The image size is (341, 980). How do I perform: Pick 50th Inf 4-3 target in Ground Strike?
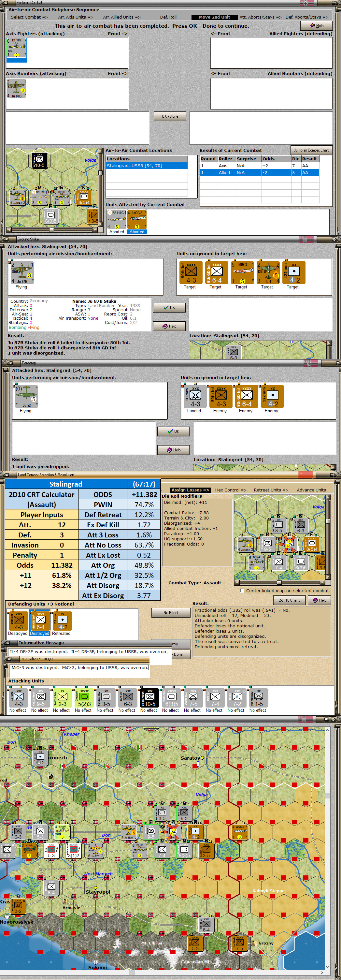(x=191, y=272)
